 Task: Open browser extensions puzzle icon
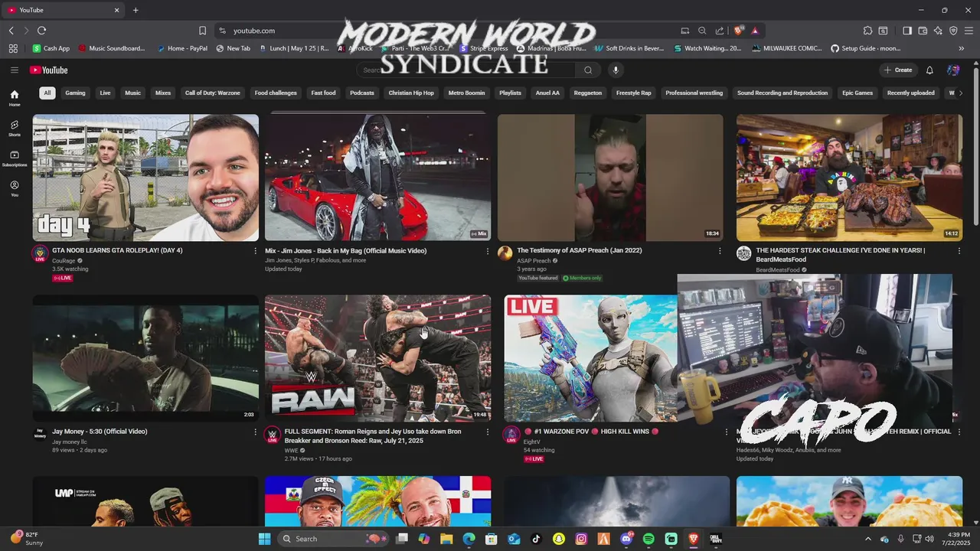867,31
